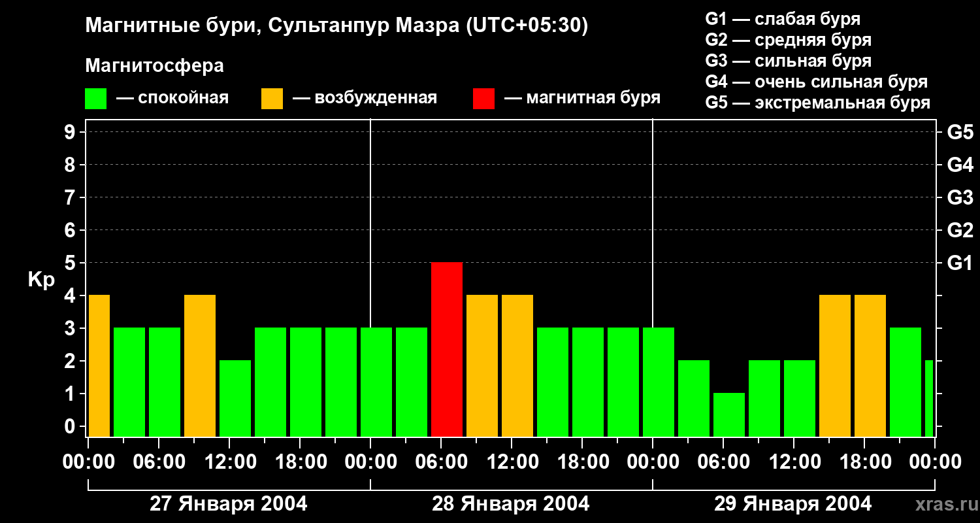Select the 'G1 — слабая буря' legend line
The height and width of the screenshot is (523, 980).
click(783, 19)
